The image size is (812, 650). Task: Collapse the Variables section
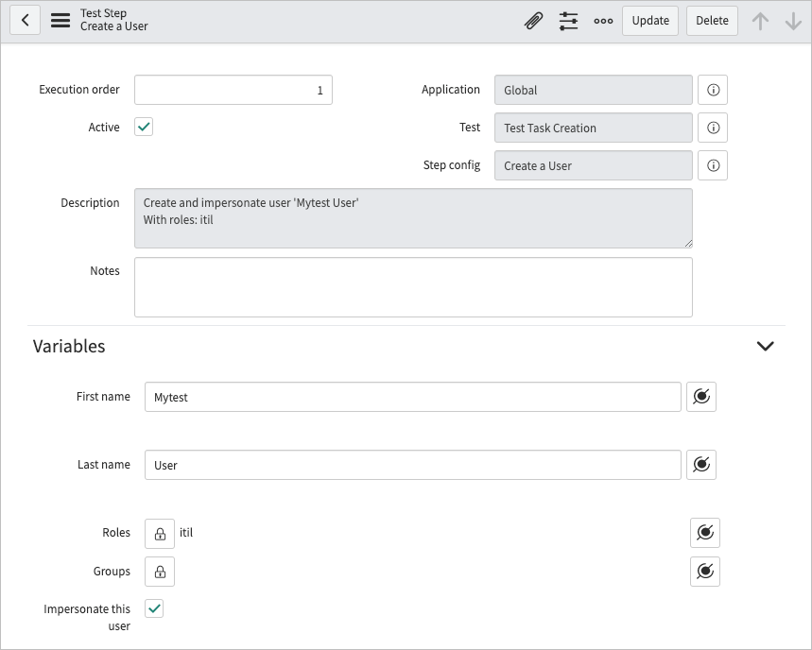(766, 347)
